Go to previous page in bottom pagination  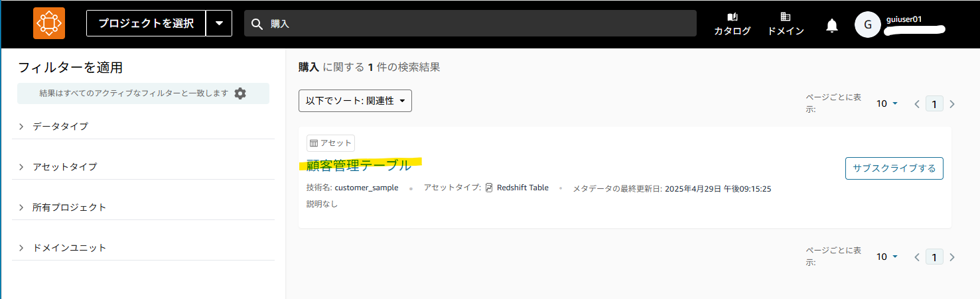tap(917, 257)
